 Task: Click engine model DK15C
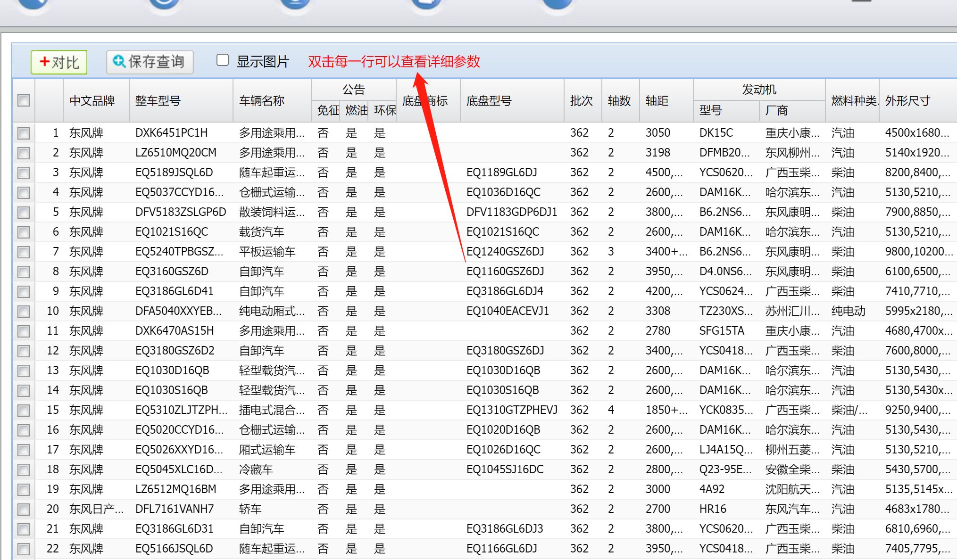tap(716, 133)
